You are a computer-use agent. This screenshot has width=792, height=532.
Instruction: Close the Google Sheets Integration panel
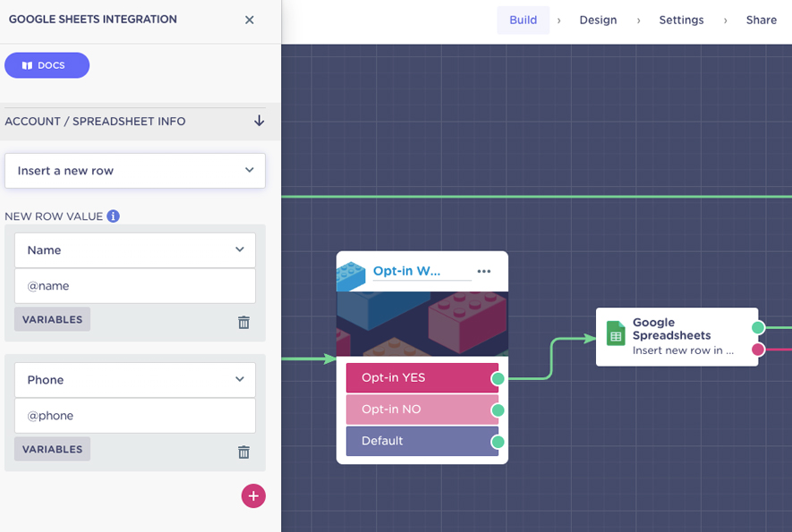[249, 20]
